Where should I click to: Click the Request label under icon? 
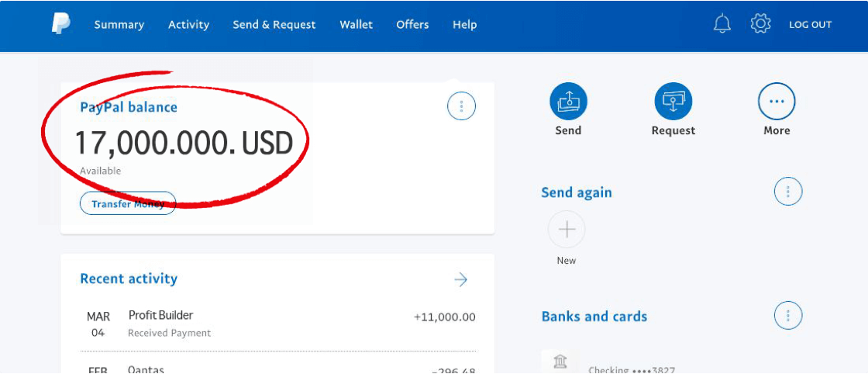673,131
